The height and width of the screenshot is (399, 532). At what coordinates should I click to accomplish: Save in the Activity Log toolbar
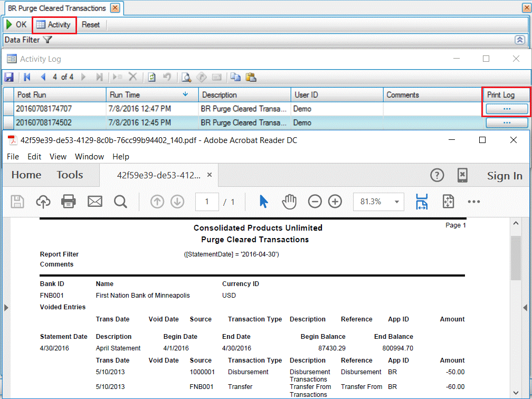coord(9,78)
